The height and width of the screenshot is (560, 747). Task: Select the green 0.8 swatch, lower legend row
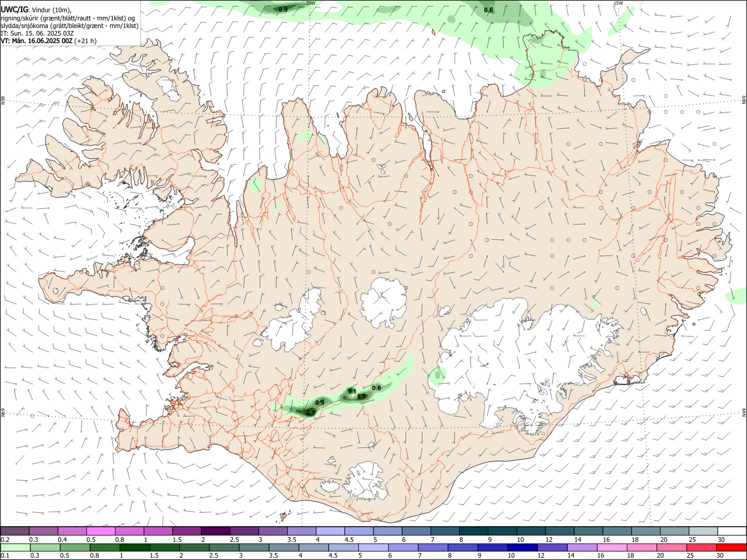point(104,547)
